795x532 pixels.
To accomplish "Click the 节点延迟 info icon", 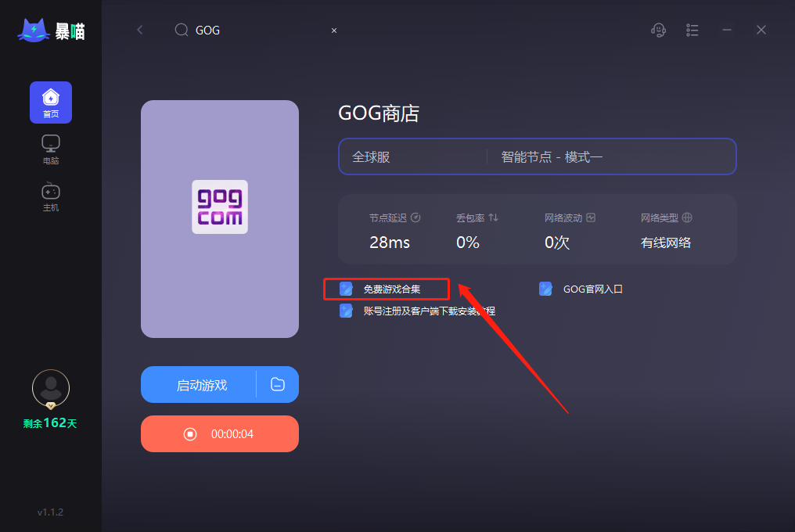I will pos(415,217).
